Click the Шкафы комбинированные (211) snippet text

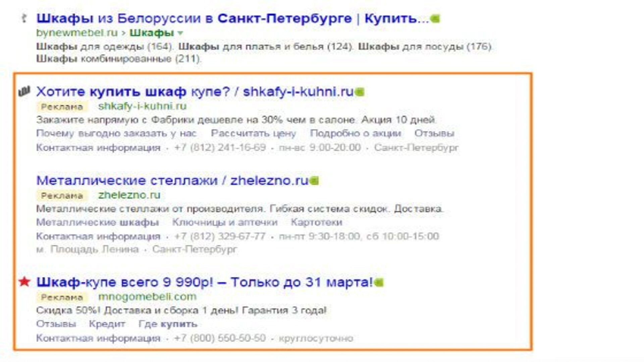(118, 59)
